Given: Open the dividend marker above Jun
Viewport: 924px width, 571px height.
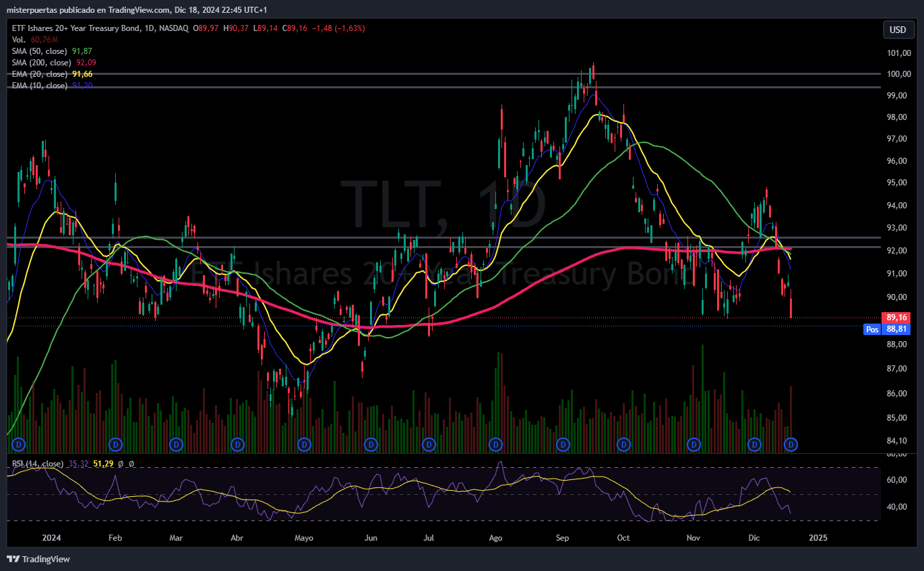Looking at the screenshot, I should click(371, 444).
